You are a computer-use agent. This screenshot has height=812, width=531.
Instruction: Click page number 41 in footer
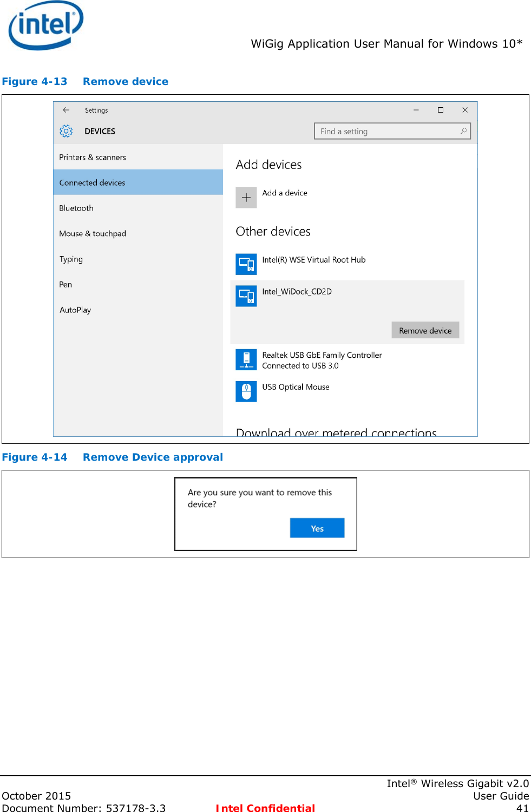pyautogui.click(x=522, y=808)
